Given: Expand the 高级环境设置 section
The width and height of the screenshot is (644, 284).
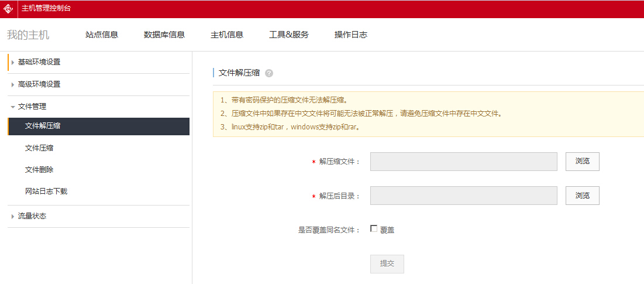Looking at the screenshot, I should click(x=39, y=84).
